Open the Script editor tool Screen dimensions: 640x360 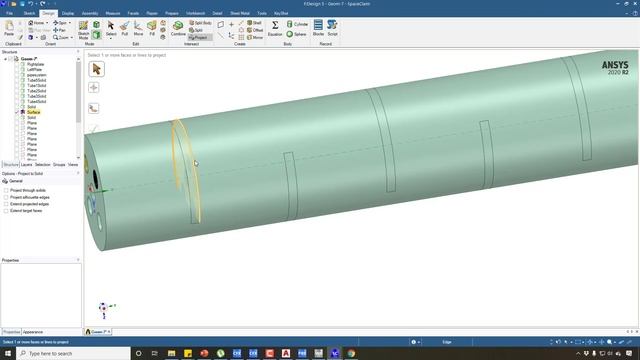(x=332, y=28)
